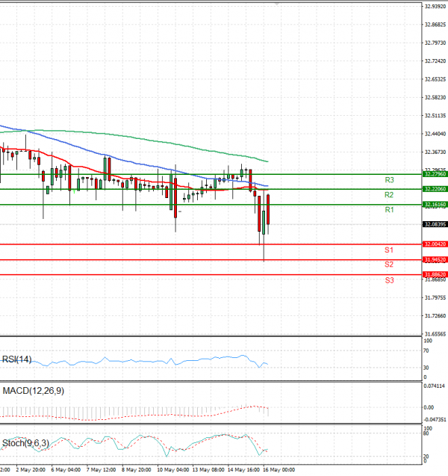This screenshot has width=448, height=476.
Task: Click the 32.65325 price scale value
Action: (x=435, y=79)
